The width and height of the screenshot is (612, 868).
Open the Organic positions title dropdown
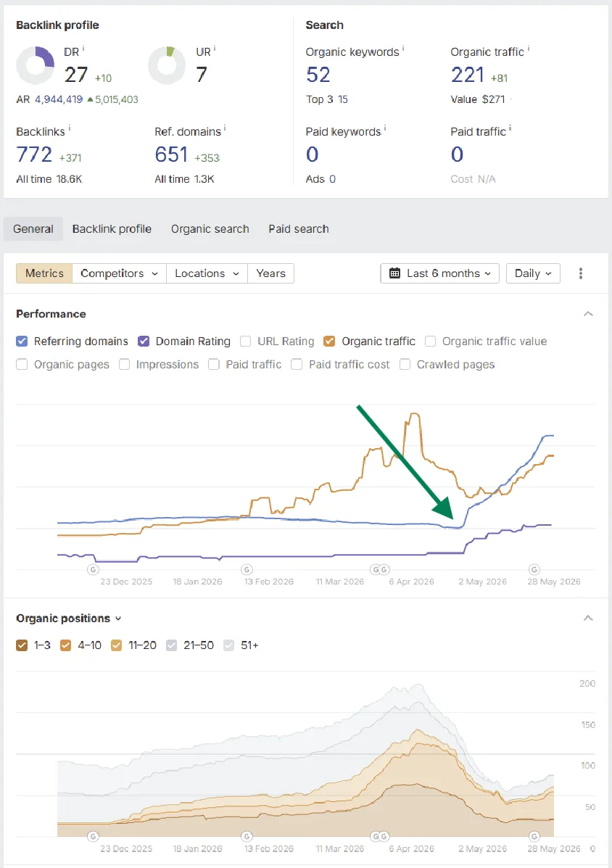click(x=69, y=619)
